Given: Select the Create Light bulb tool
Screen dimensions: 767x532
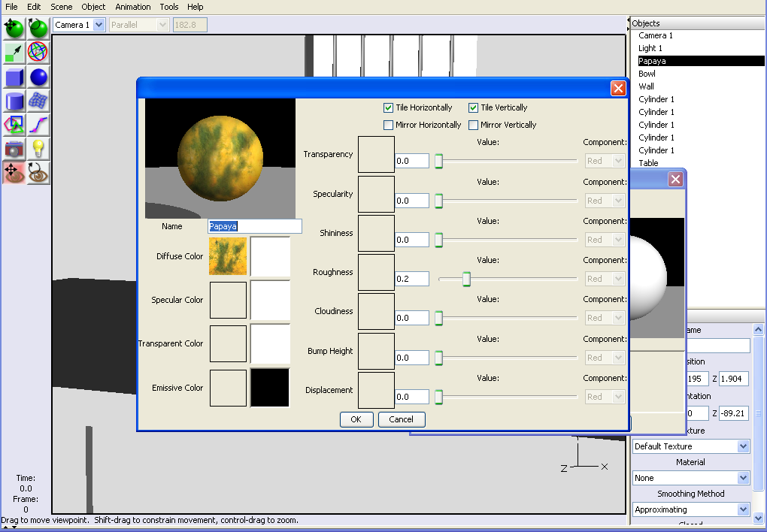Looking at the screenshot, I should pos(38,149).
